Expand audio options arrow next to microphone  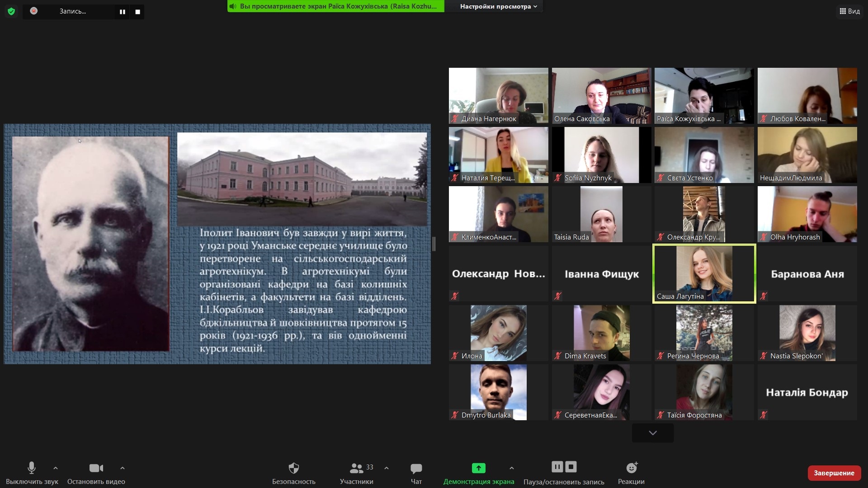pos(56,468)
